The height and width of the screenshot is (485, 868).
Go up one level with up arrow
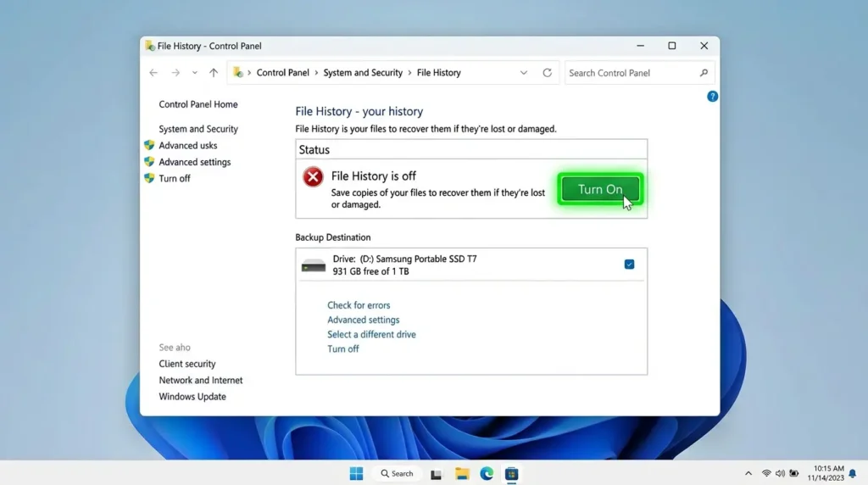tap(214, 73)
